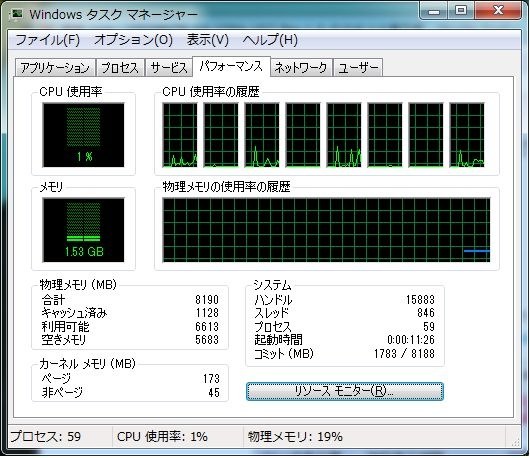Click the ページ kernel memory value 173
The image size is (530, 458).
211,379
